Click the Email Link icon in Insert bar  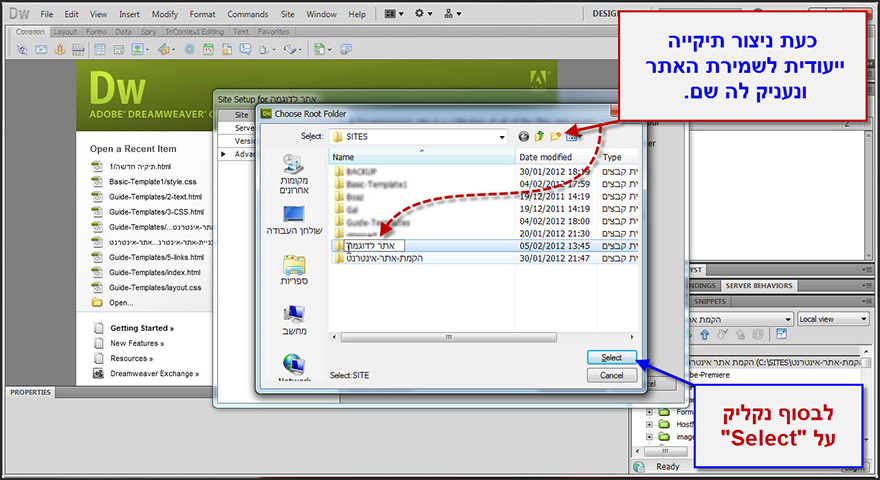41,49
